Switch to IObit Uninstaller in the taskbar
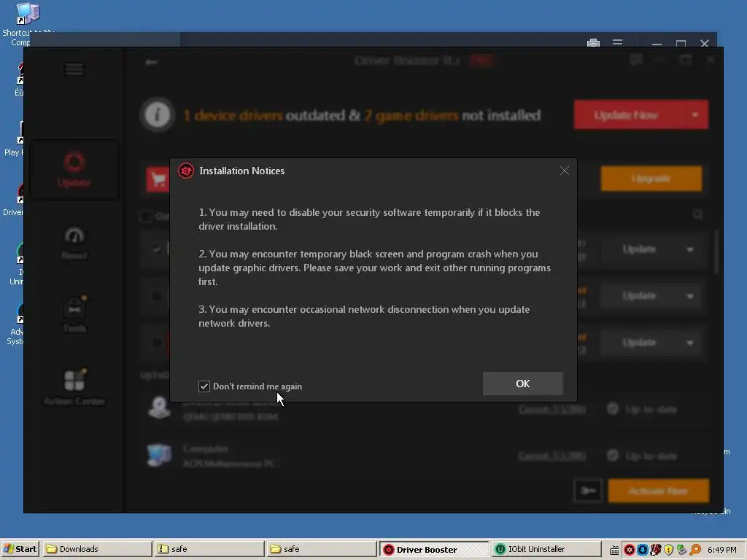747x560 pixels. [546, 549]
